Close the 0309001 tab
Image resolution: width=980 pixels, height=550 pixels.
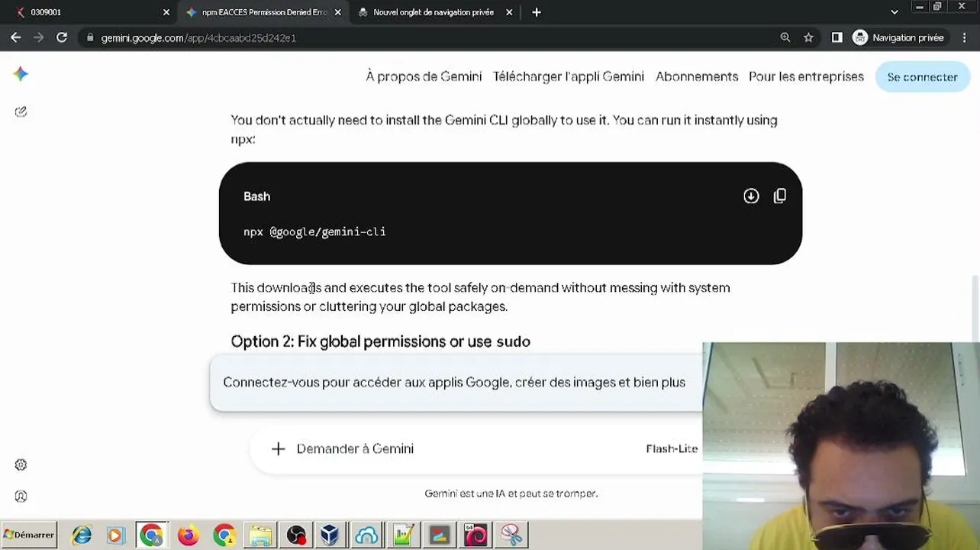click(x=166, y=12)
